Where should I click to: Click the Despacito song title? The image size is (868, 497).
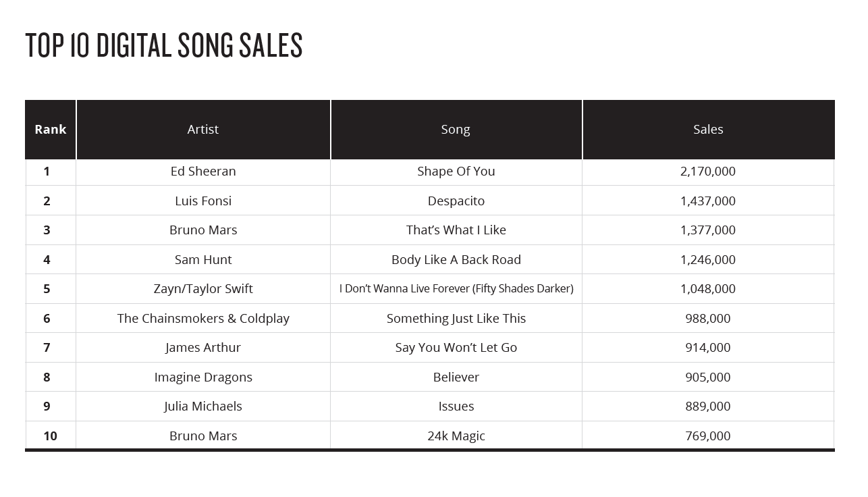[456, 201]
